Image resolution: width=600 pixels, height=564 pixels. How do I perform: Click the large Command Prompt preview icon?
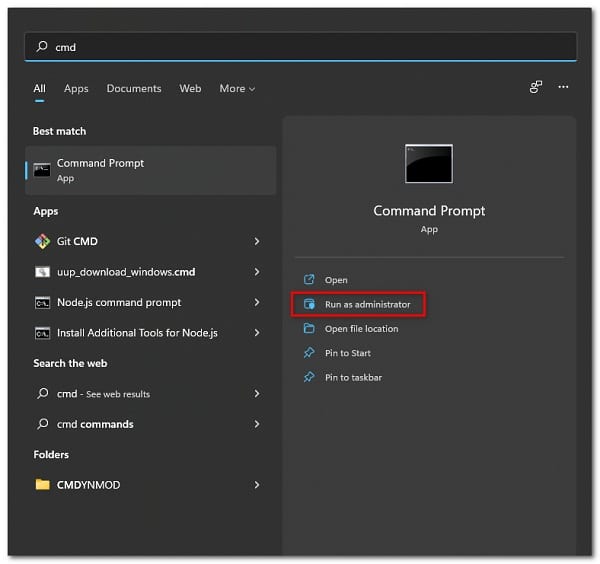coord(428,164)
